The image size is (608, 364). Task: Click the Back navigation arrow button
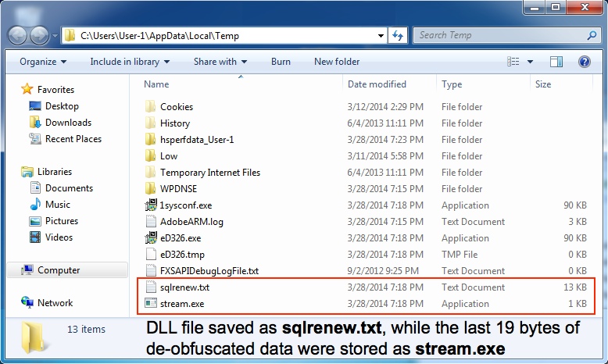17,36
